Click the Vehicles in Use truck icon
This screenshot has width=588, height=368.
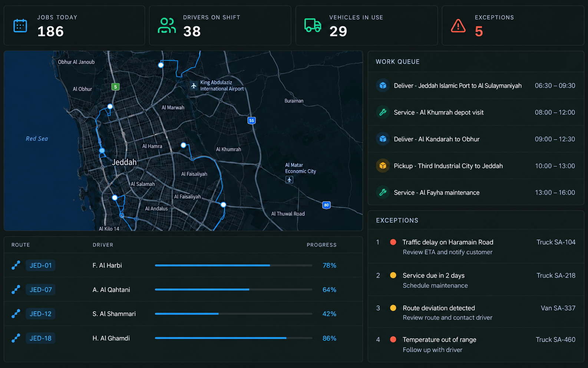click(x=313, y=25)
